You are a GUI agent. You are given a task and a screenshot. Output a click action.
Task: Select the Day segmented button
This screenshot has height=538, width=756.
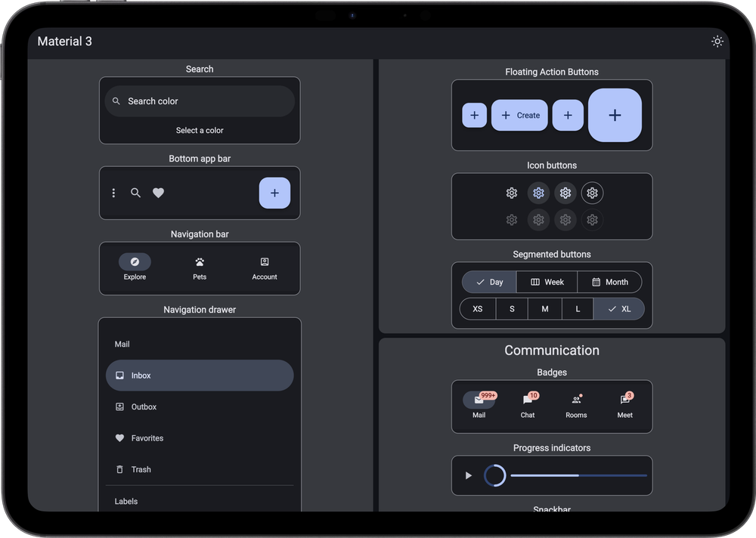point(489,282)
